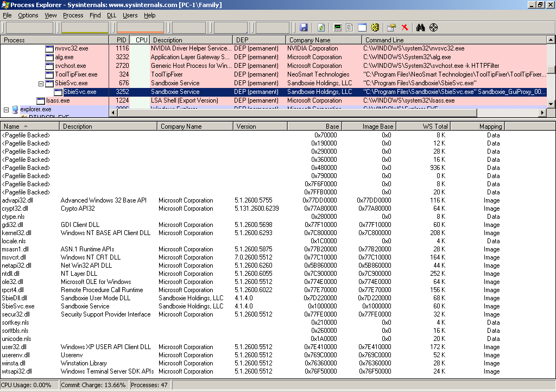Screen dimensions: 556x392
Task: Click the Commit Charge status bar entry
Action: (93, 385)
